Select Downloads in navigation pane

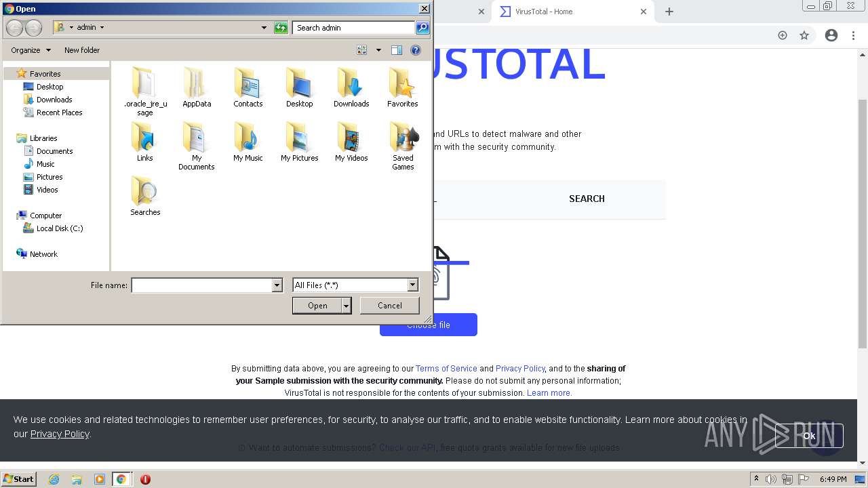[54, 100]
